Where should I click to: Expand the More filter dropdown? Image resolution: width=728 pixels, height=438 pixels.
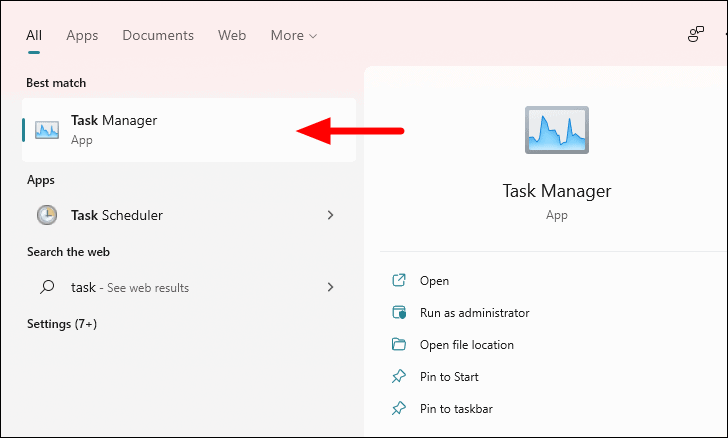[x=293, y=35]
